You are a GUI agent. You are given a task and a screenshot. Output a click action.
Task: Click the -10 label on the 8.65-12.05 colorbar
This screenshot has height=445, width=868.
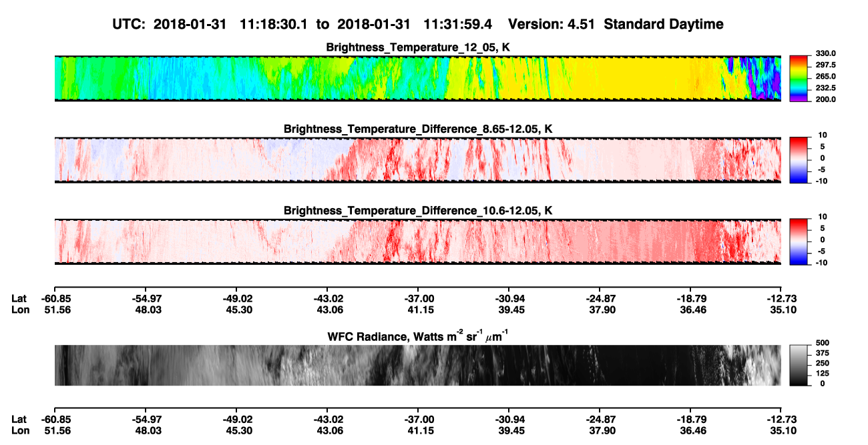pos(823,181)
